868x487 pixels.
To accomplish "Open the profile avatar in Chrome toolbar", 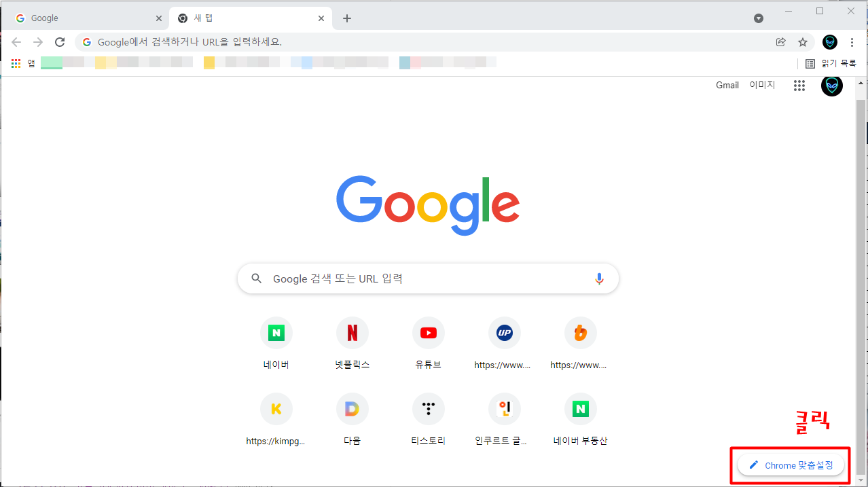I will [x=830, y=42].
